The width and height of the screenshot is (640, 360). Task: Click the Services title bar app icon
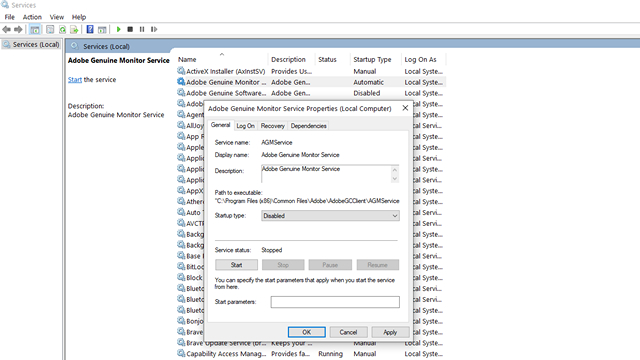coord(5,5)
